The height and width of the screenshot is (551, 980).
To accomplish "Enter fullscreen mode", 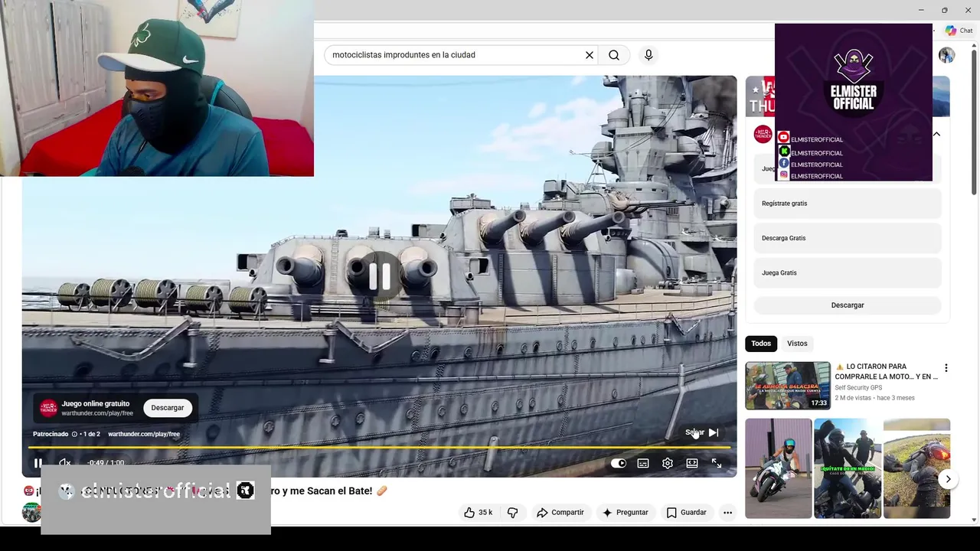I will point(717,463).
